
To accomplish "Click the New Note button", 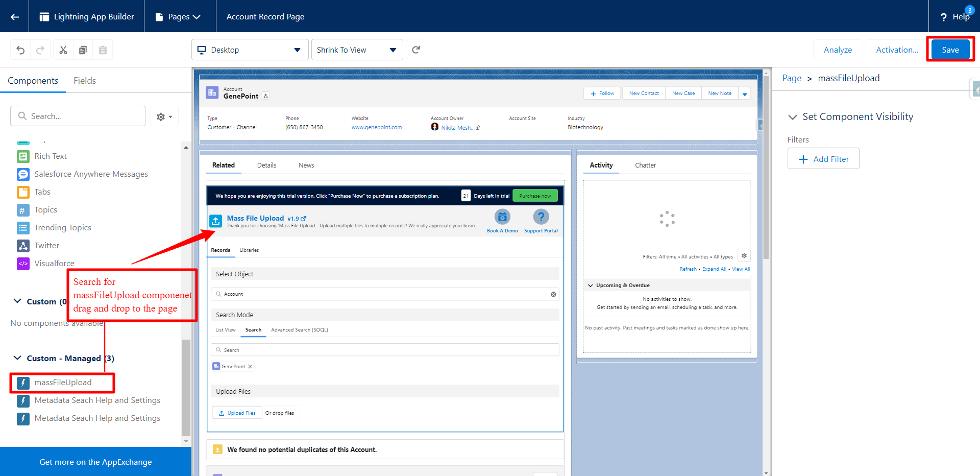I will pos(720,93).
